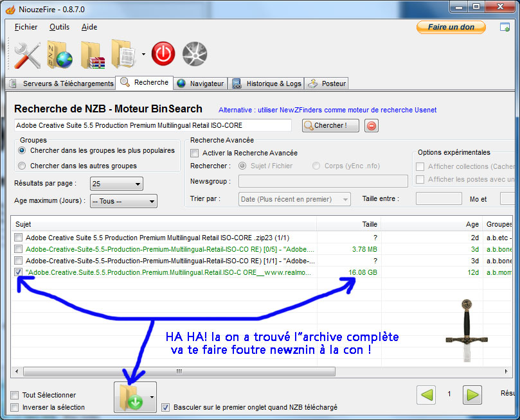
Task: Sort results by Taille column header
Action: 349,224
